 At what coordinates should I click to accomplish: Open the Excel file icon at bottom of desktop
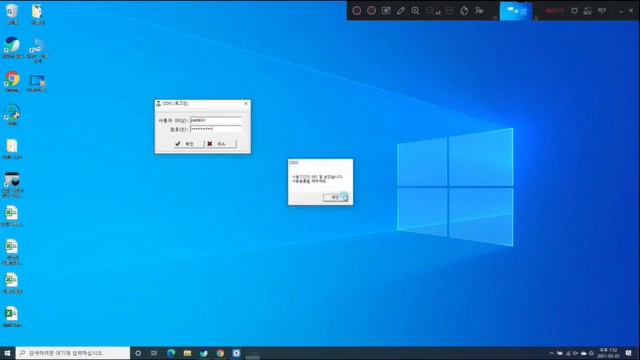pyautogui.click(x=11, y=317)
